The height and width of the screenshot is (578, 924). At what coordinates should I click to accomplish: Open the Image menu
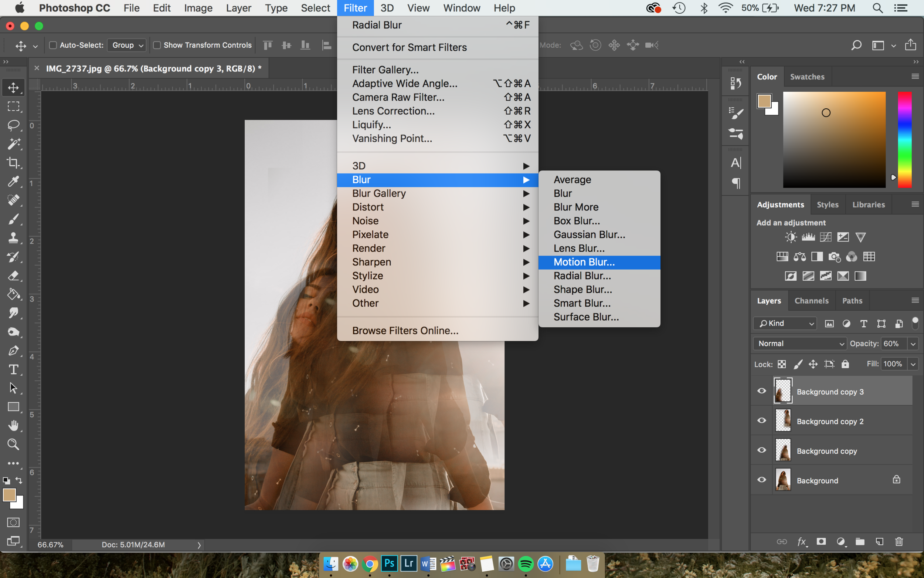(x=198, y=8)
